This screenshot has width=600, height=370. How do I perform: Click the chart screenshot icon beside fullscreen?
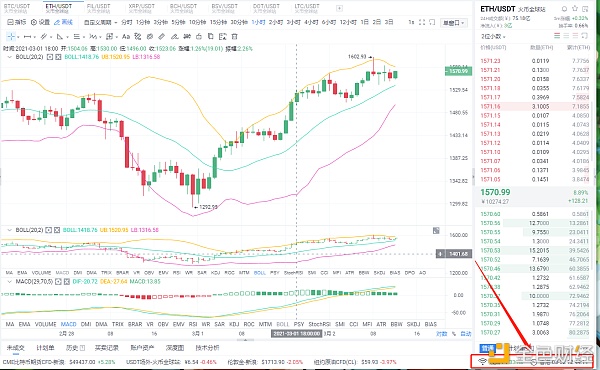[x=432, y=22]
